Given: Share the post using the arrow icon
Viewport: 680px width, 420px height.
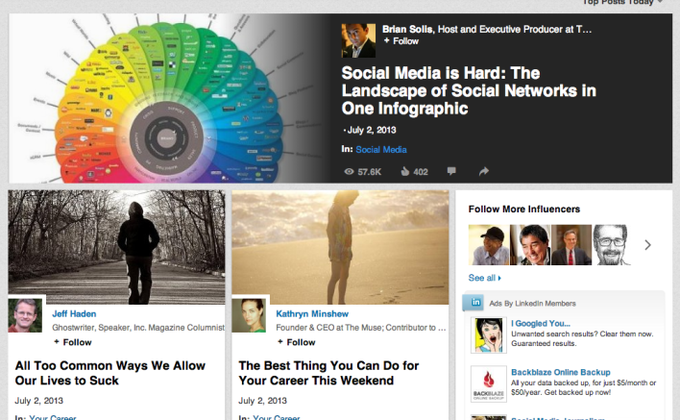Looking at the screenshot, I should tap(484, 171).
